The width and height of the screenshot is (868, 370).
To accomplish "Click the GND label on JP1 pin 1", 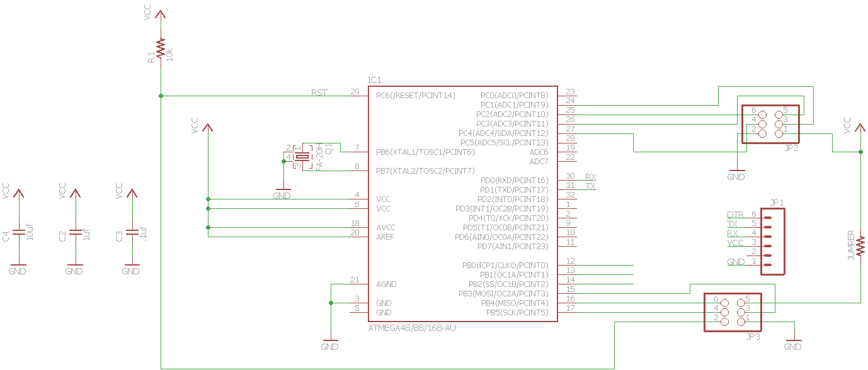I will click(736, 262).
